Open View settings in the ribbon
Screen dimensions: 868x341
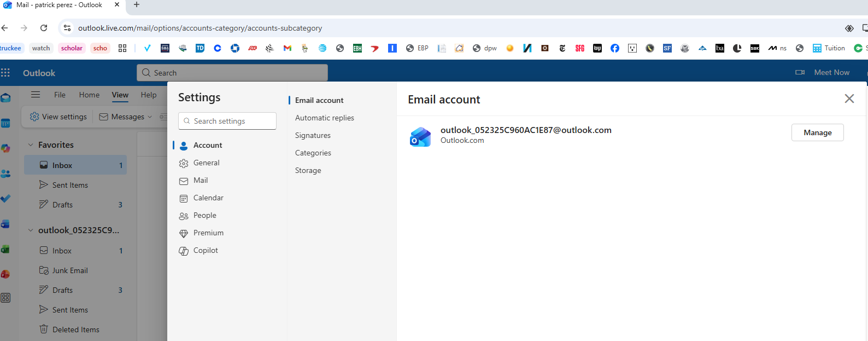tap(58, 117)
